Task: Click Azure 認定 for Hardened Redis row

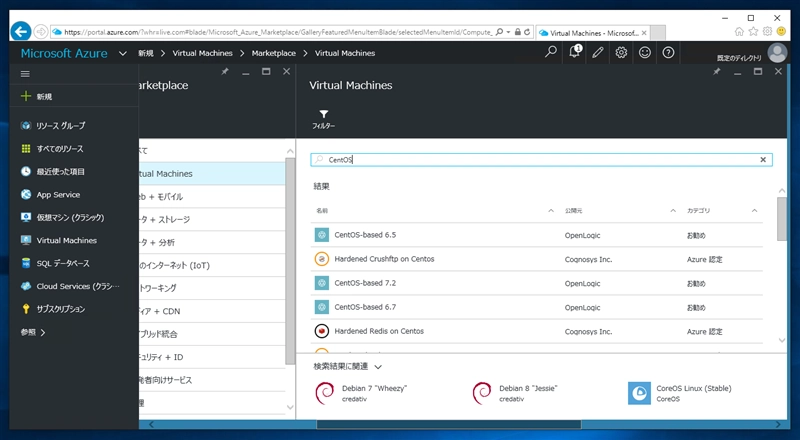Action: click(704, 332)
